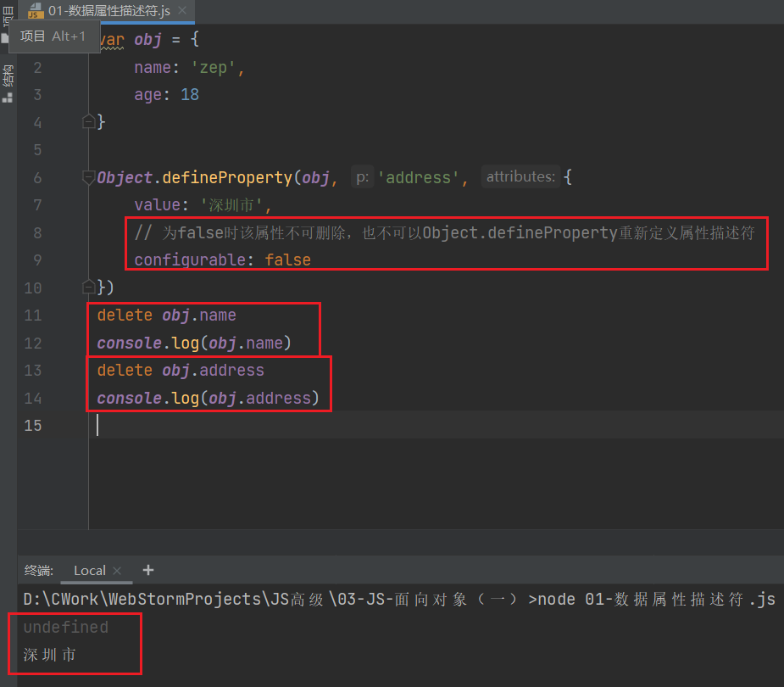Viewport: 784px width, 687px height.
Task: Click the '深圳市' output in terminal
Action: pyautogui.click(x=49, y=655)
